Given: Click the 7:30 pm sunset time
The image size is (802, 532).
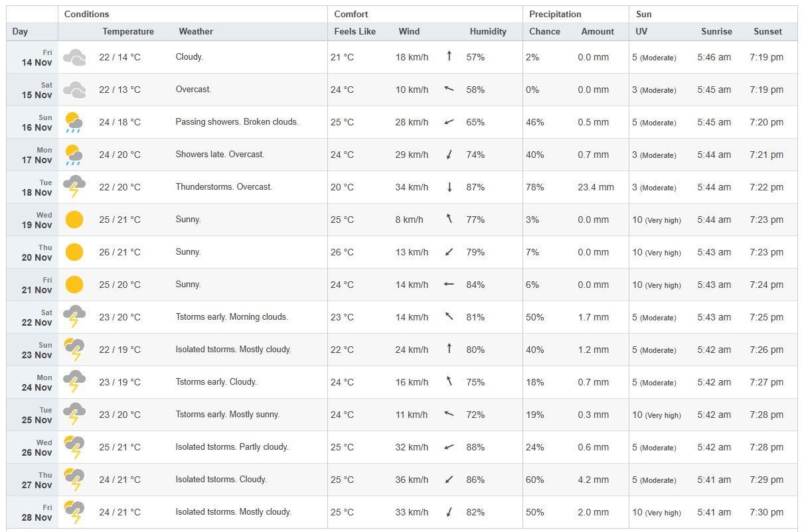Looking at the screenshot, I should coord(766,512).
